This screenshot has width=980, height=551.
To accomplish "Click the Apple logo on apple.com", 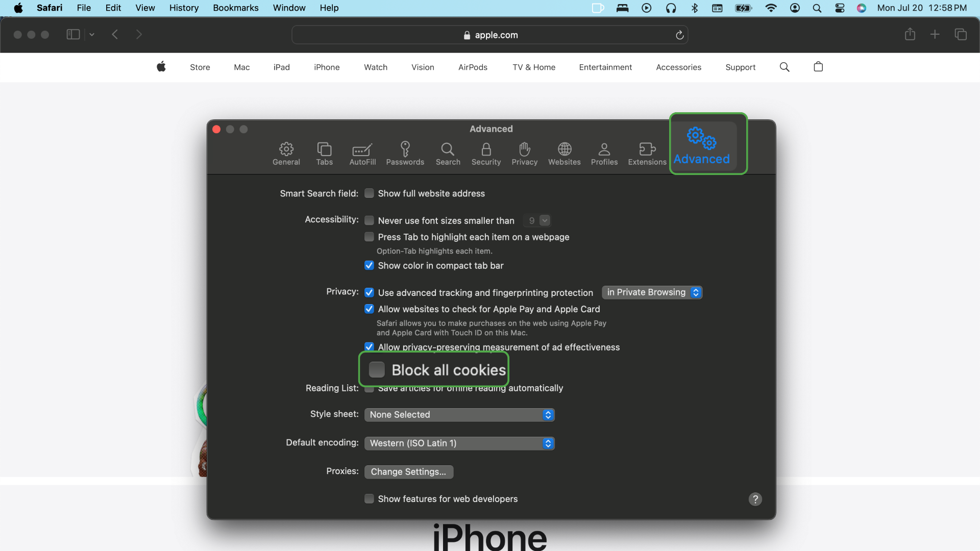I will 161,67.
